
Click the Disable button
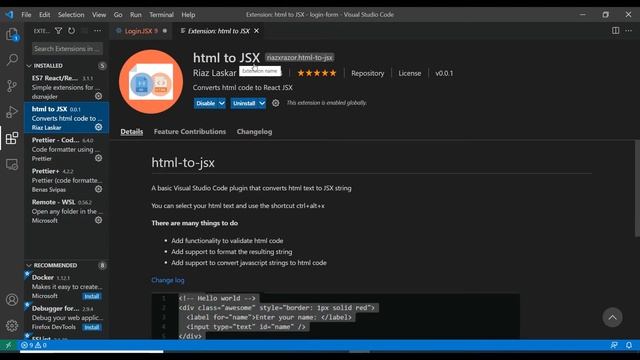(x=206, y=103)
